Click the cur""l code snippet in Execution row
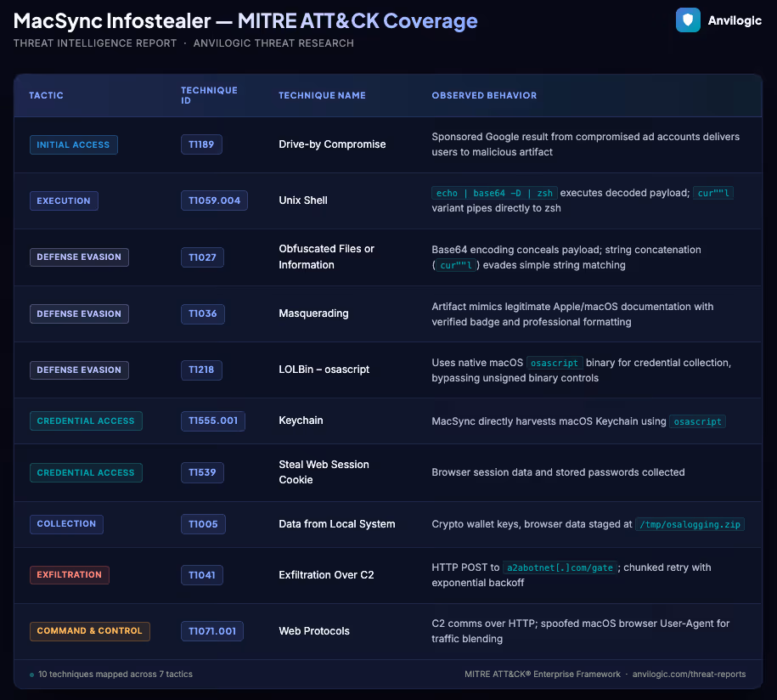The width and height of the screenshot is (777, 700). (x=713, y=193)
